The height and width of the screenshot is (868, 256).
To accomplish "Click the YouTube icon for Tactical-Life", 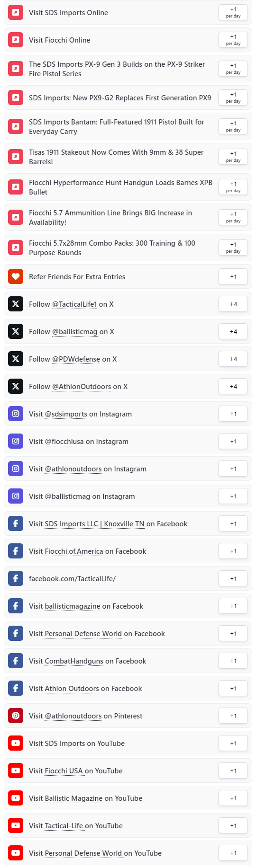I will tap(16, 826).
